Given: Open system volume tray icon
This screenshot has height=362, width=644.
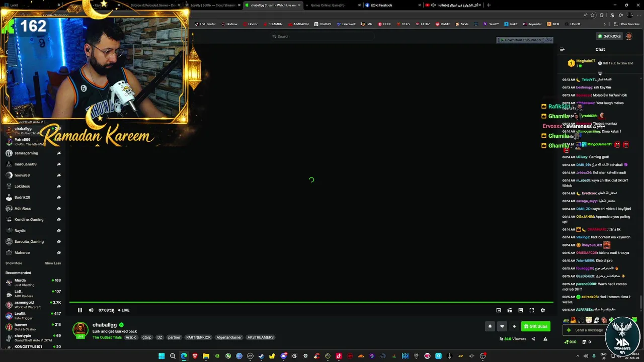Looking at the screenshot, I should pos(586,356).
